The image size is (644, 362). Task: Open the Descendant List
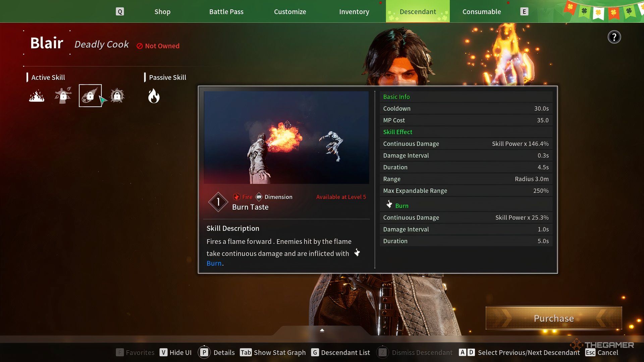(345, 352)
